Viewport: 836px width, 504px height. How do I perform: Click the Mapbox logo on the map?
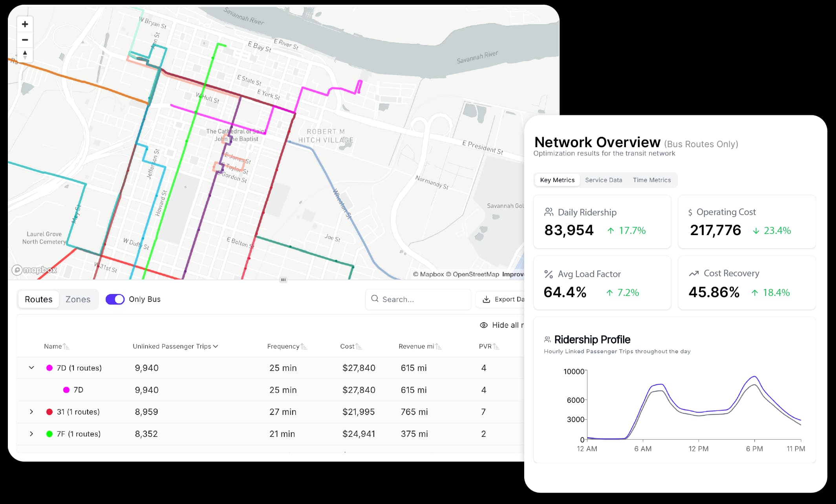point(35,269)
